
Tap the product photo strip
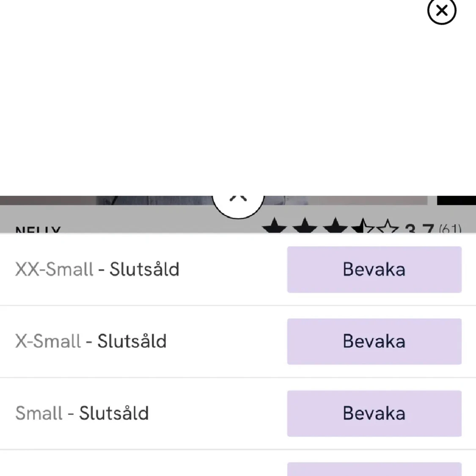coord(214,201)
